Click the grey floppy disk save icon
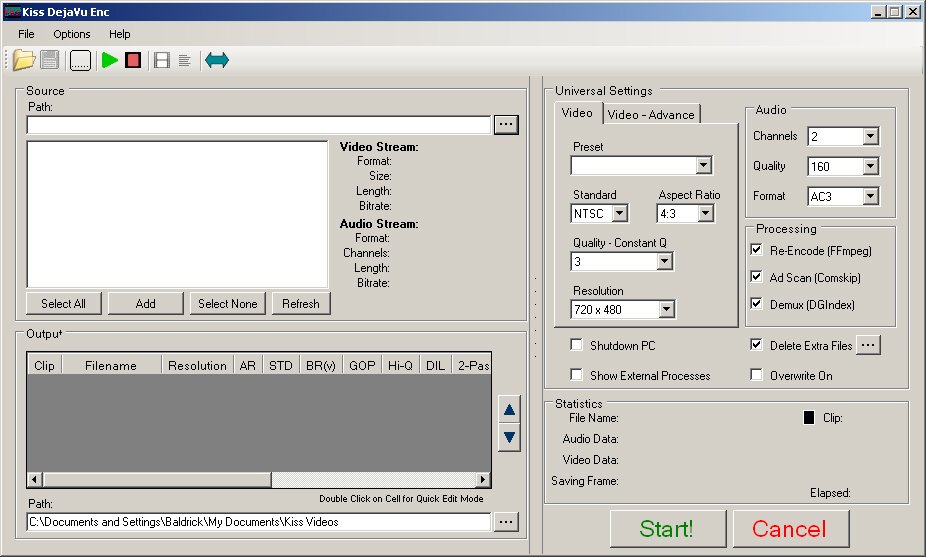926x557 pixels. tap(50, 60)
